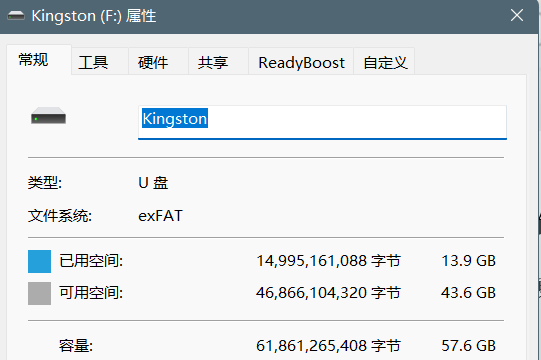
Task: Click the 61,861,265,408 字节 capacity value
Action: pyautogui.click(x=328, y=346)
